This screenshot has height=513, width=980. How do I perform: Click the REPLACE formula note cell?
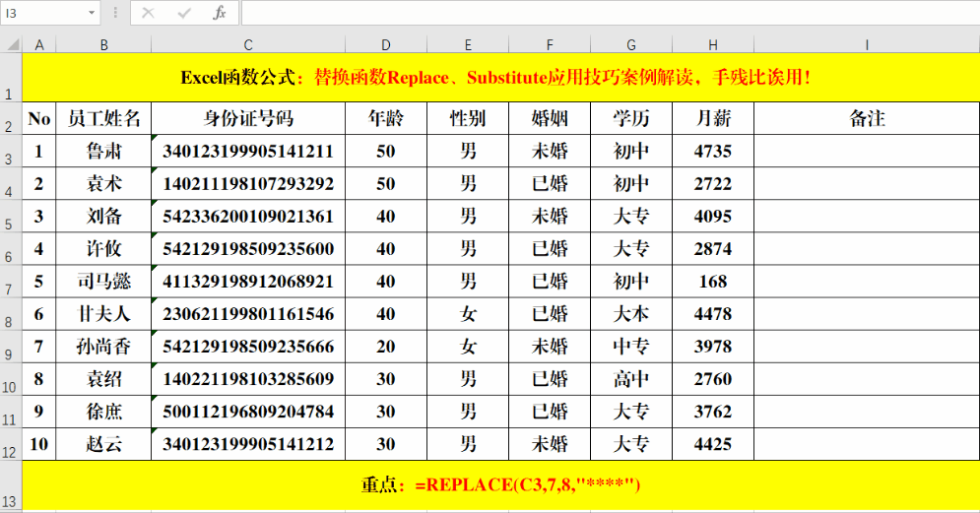click(500, 485)
